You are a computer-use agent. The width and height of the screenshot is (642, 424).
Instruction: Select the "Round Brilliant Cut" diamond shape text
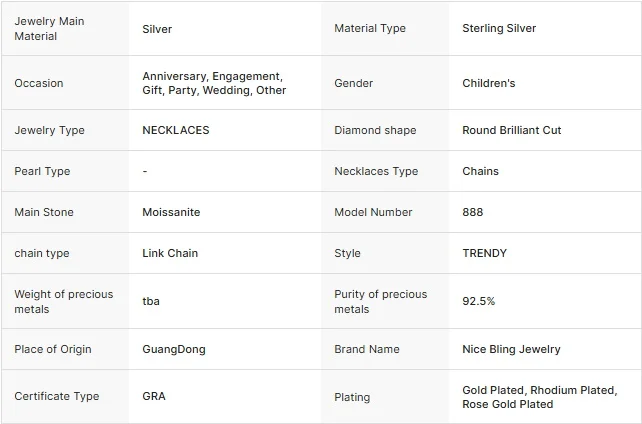(511, 131)
